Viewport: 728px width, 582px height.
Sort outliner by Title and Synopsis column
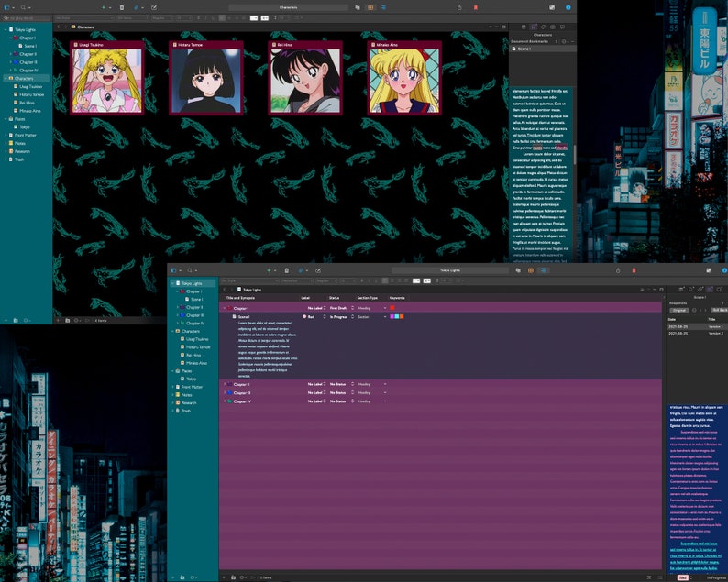click(240, 298)
